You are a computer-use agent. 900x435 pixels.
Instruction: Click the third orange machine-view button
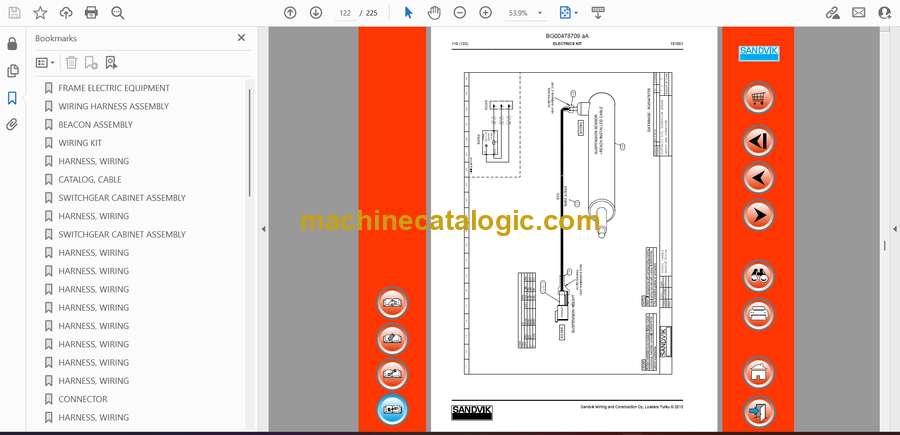(392, 374)
